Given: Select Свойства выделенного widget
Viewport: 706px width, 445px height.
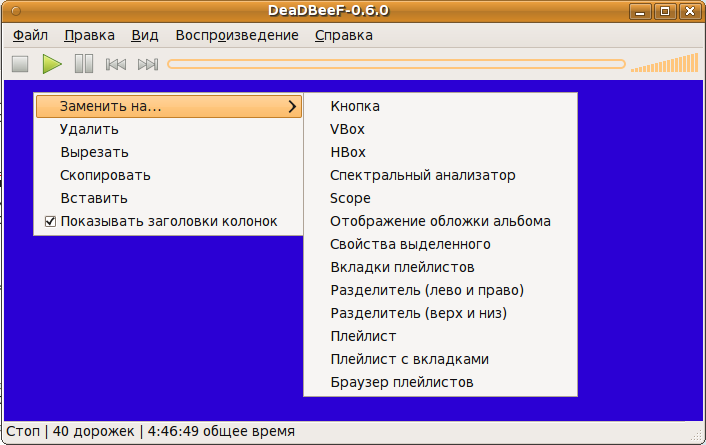Looking at the screenshot, I should [440, 244].
